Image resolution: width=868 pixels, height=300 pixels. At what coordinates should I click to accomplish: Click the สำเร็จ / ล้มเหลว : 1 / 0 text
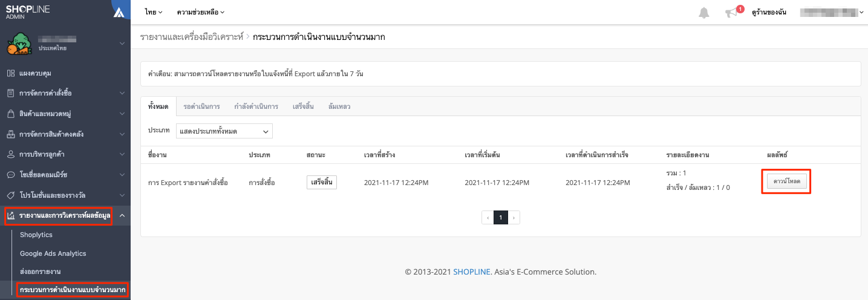click(698, 187)
